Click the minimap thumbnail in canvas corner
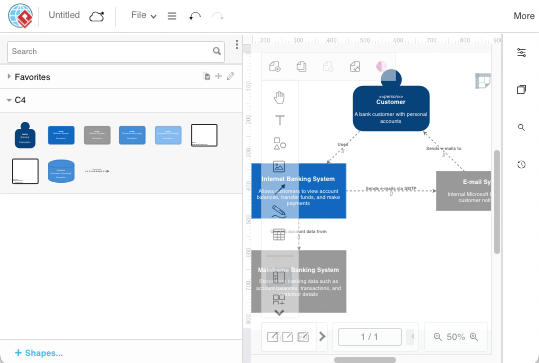 tap(483, 81)
